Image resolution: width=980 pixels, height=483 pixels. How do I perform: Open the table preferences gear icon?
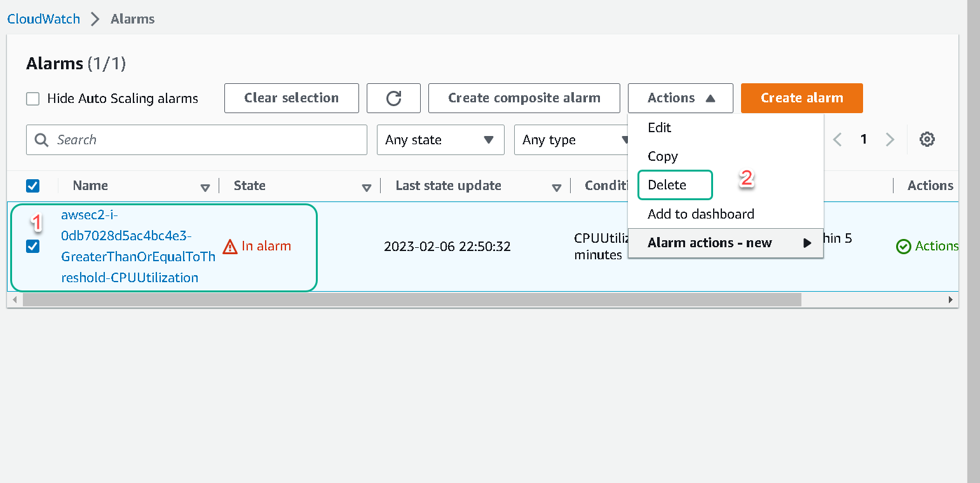click(927, 139)
